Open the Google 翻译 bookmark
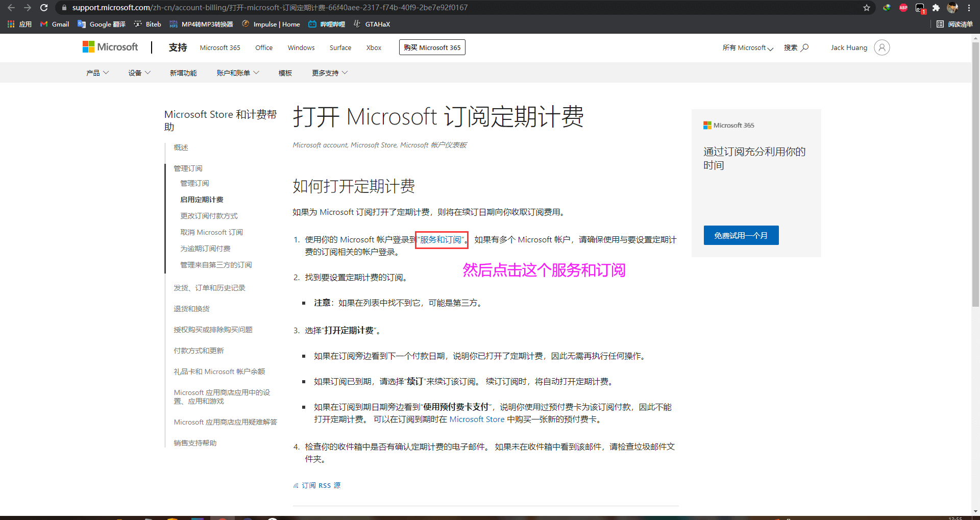Screen dimensions: 980x520 pos(102,24)
